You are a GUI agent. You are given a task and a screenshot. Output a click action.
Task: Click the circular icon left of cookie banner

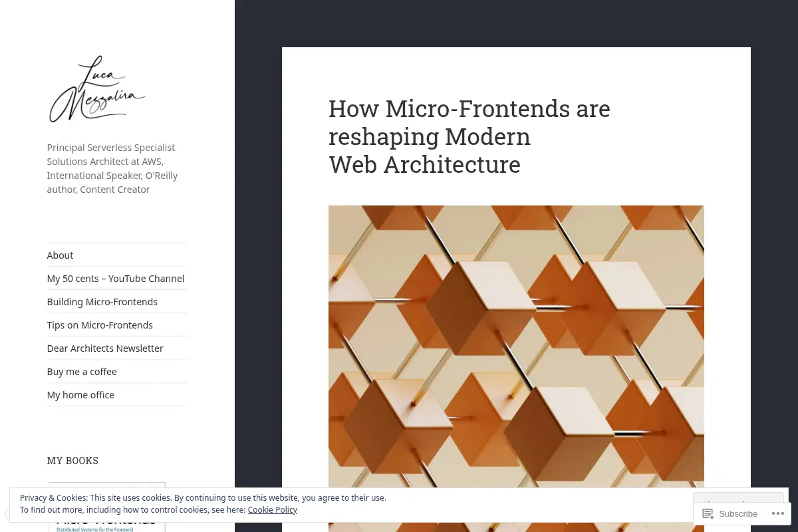8,514
